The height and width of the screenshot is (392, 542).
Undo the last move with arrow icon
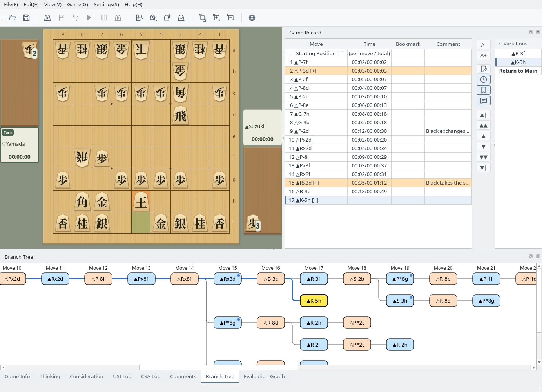(x=76, y=18)
